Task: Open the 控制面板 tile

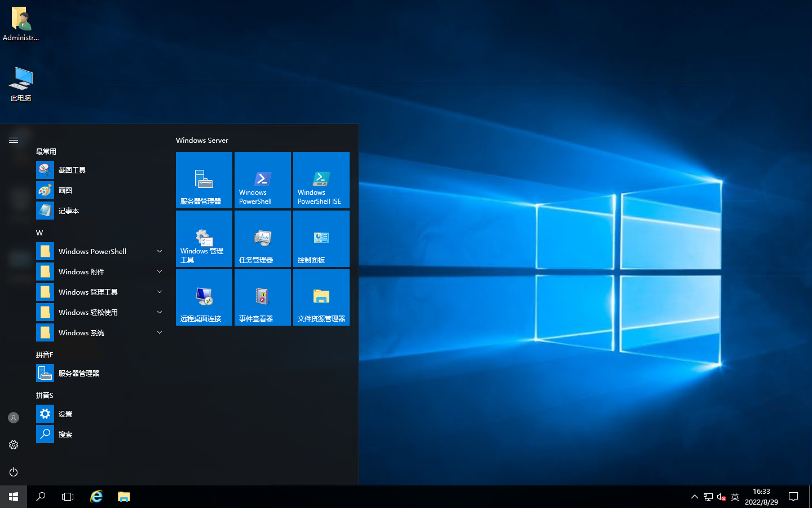Action: click(321, 239)
